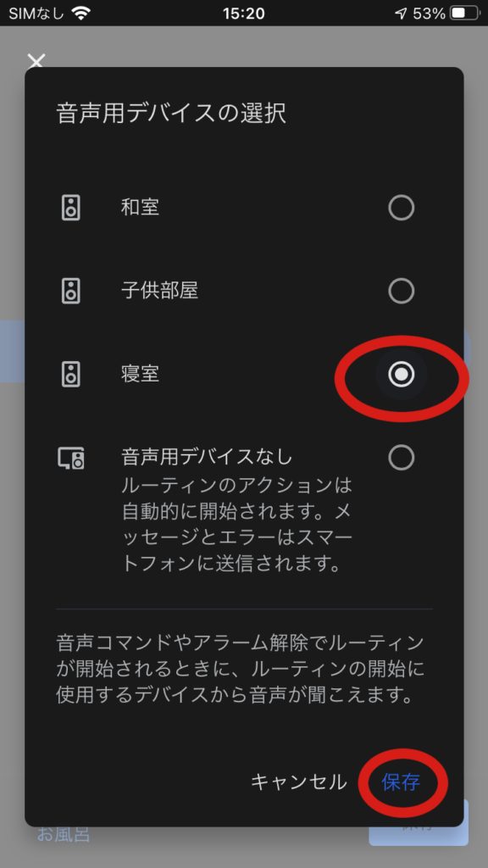Click the キャンセル button
Image resolution: width=488 pixels, height=868 pixels.
pos(299,782)
